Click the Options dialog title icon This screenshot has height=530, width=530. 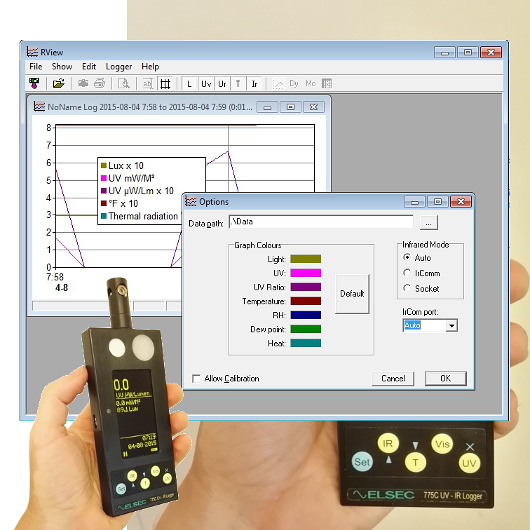pos(191,201)
